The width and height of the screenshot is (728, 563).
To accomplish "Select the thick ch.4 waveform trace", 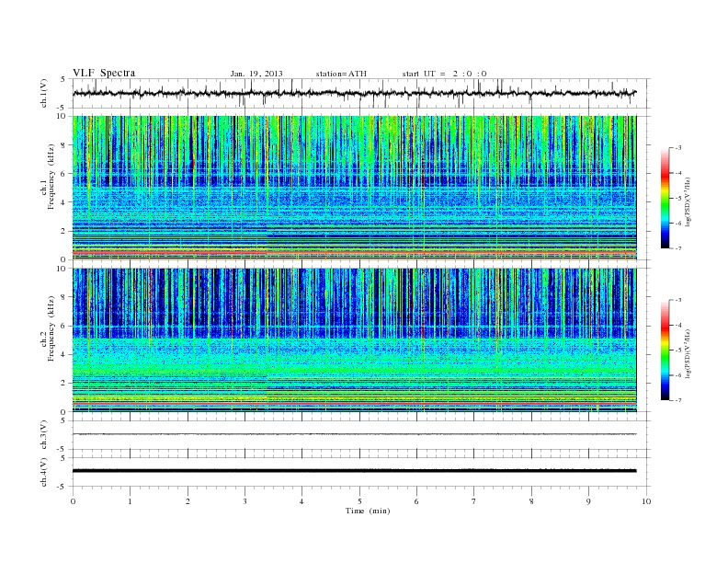I will [354, 471].
